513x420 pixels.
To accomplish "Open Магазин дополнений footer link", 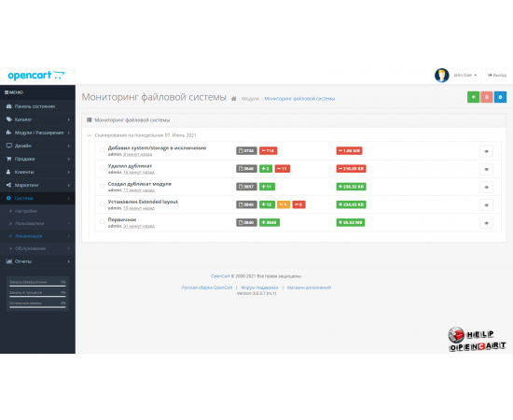I will 309,287.
